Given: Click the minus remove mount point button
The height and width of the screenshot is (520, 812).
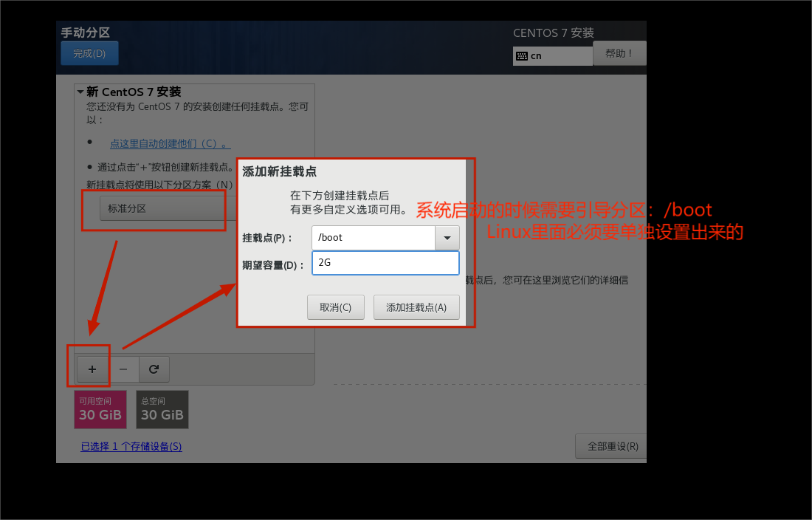Looking at the screenshot, I should tap(123, 369).
